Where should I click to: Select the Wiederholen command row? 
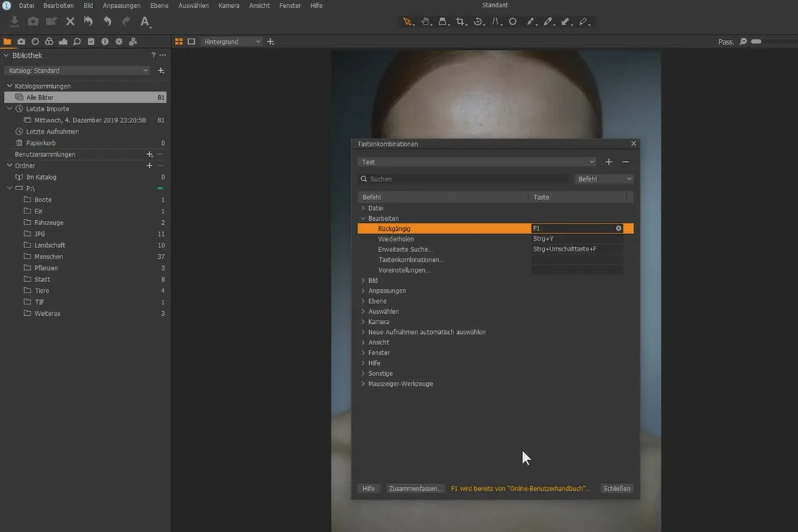coord(495,239)
